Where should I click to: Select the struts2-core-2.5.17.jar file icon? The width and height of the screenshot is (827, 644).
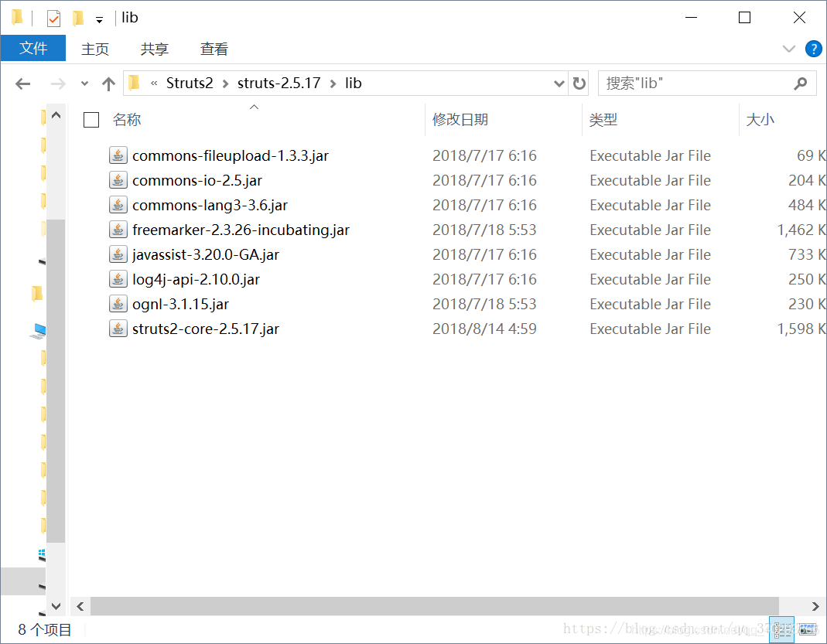(118, 329)
